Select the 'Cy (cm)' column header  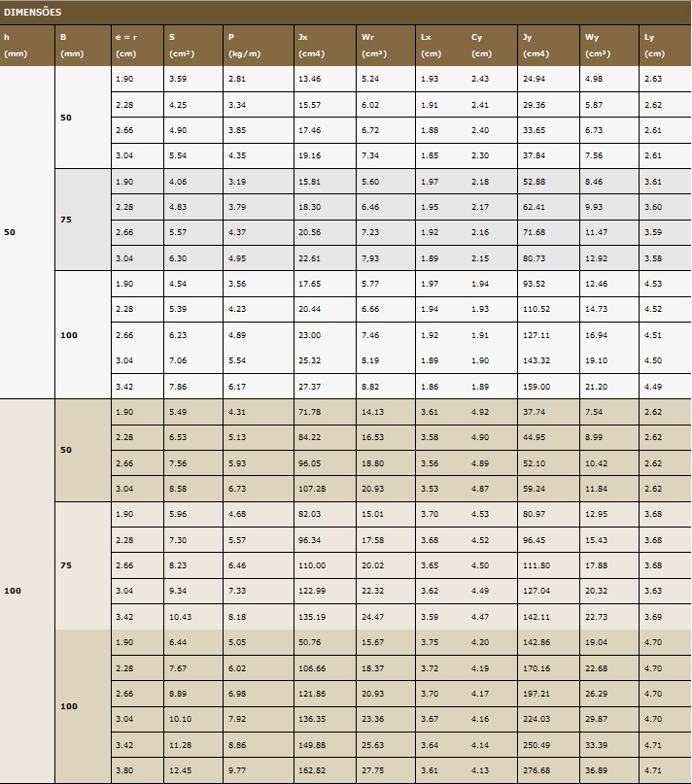coord(492,46)
